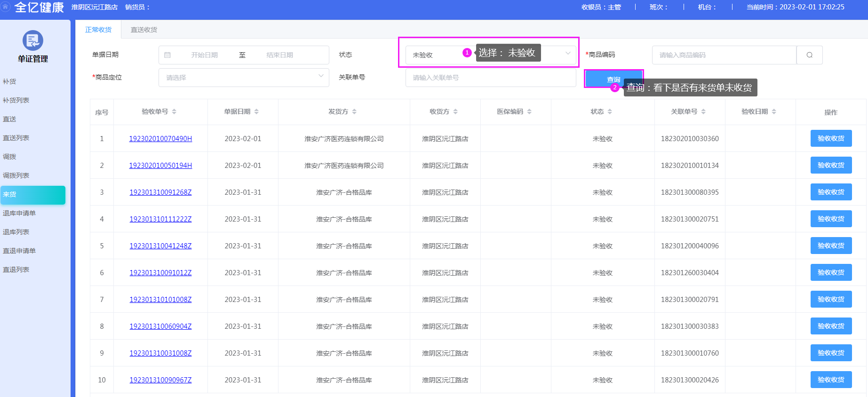Sort by 验收日期 column arrows
The image size is (868, 397).
pyautogui.click(x=774, y=111)
